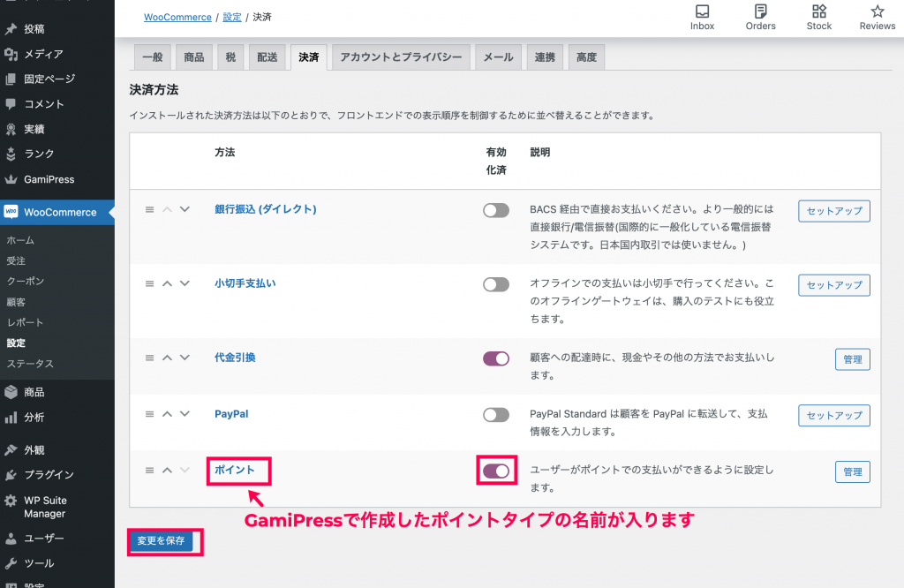Save changes with 変更を保存 button
Image resolution: width=904 pixels, height=588 pixels.
[161, 540]
